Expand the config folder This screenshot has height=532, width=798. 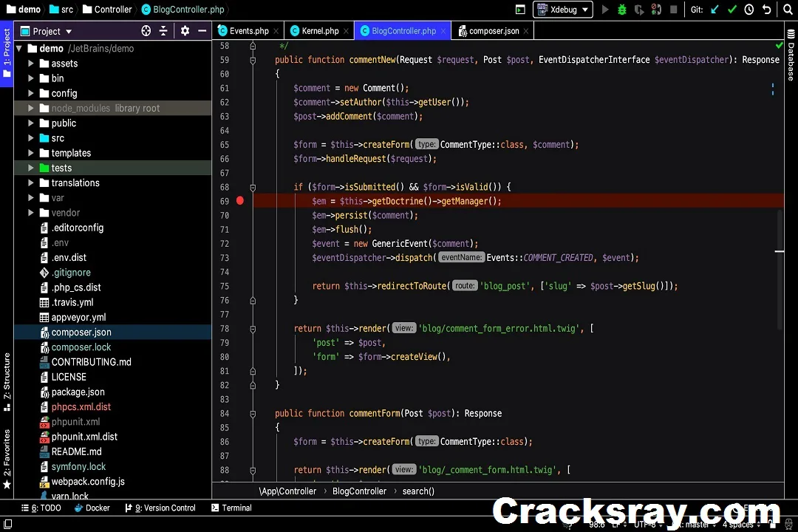pyautogui.click(x=30, y=93)
